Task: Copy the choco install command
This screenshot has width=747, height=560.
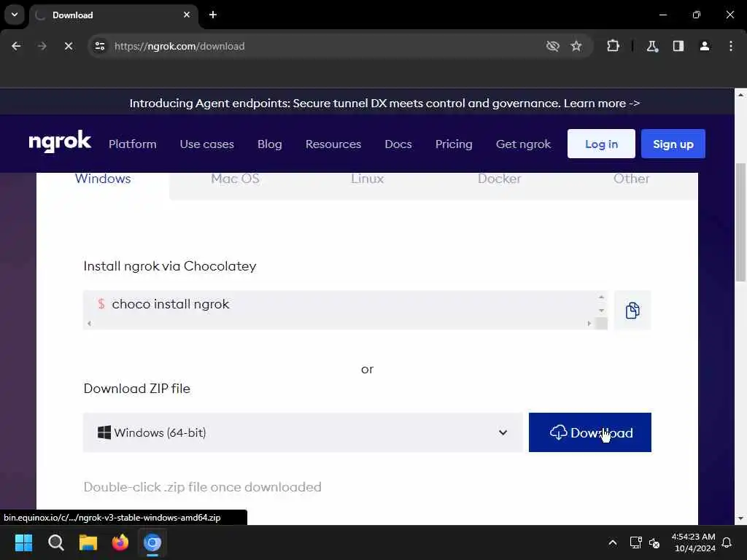Action: coord(632,311)
